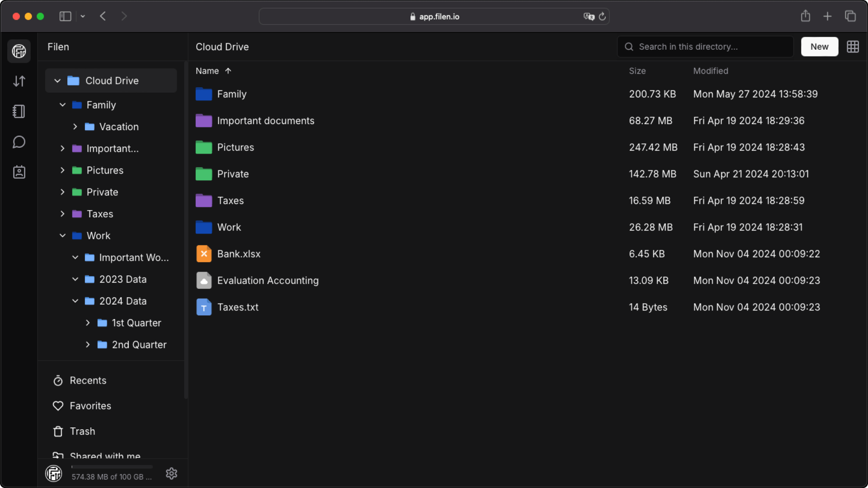868x488 pixels.
Task: Show browser sidebar with the panel icon
Action: [x=65, y=16]
